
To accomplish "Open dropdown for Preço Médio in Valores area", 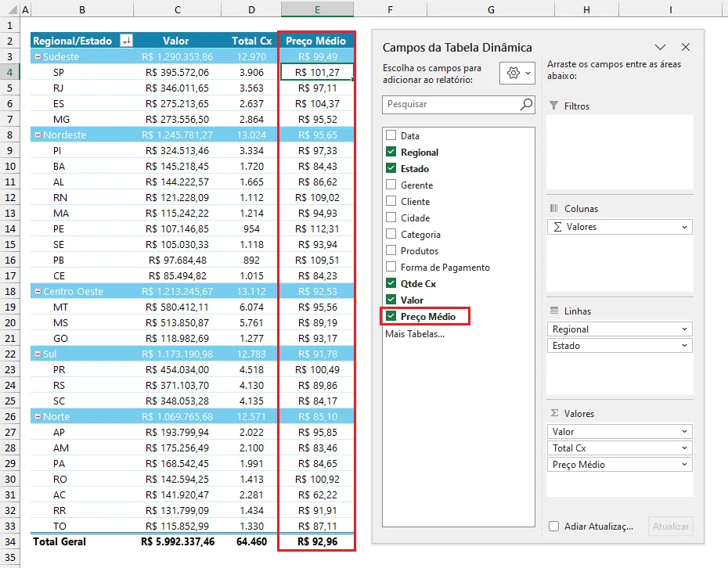I will pyautogui.click(x=684, y=465).
